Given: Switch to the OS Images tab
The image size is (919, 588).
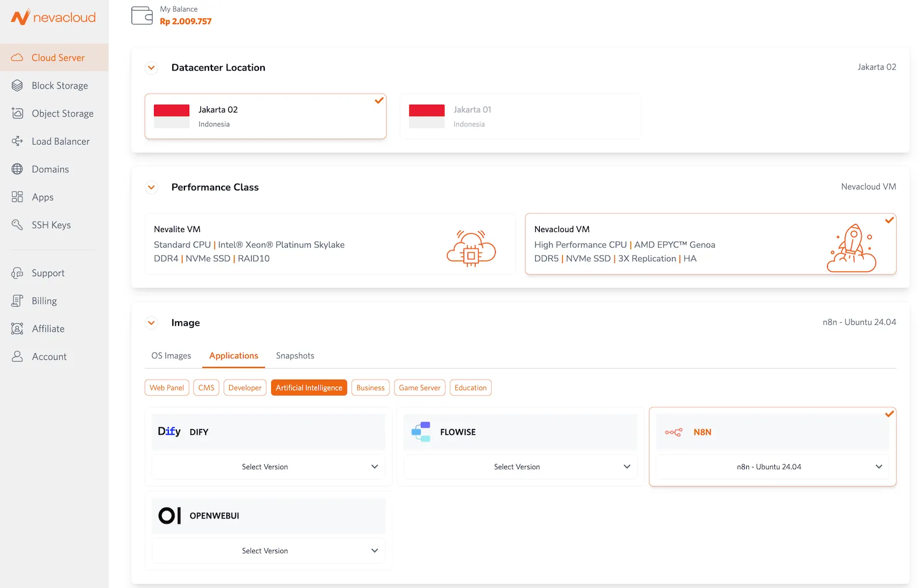Looking at the screenshot, I should [171, 356].
